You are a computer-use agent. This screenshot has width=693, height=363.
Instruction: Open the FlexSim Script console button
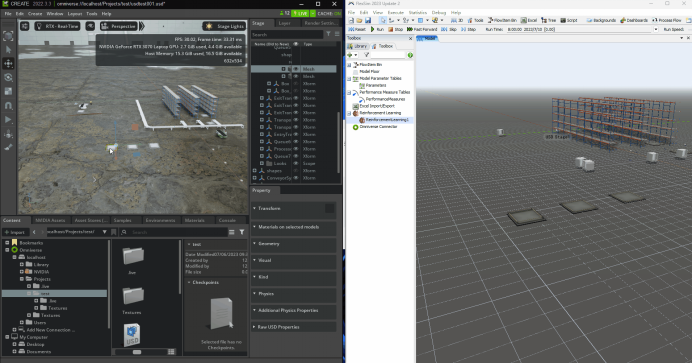pyautogui.click(x=569, y=20)
